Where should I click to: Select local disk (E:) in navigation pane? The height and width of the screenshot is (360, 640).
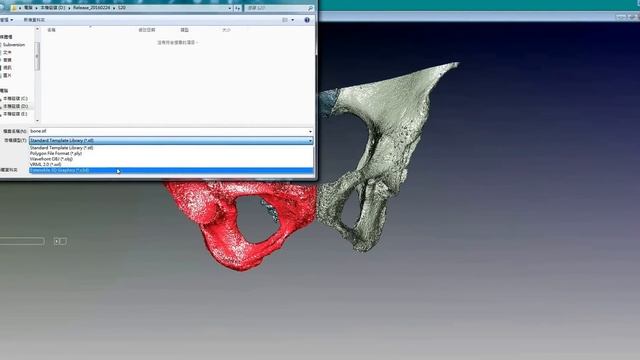click(x=15, y=114)
